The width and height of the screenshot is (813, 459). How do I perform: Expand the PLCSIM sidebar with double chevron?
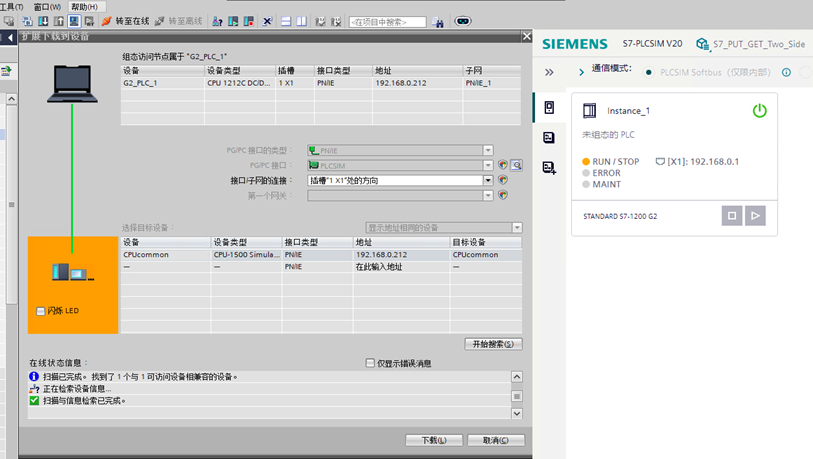(x=549, y=72)
